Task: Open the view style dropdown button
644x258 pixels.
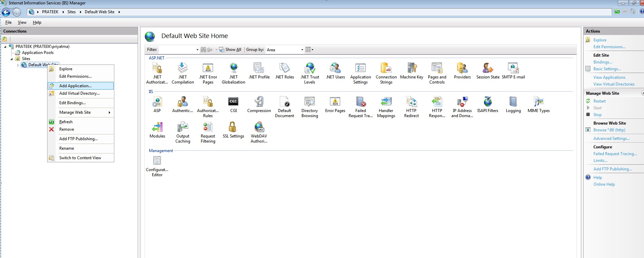Action: (309, 50)
